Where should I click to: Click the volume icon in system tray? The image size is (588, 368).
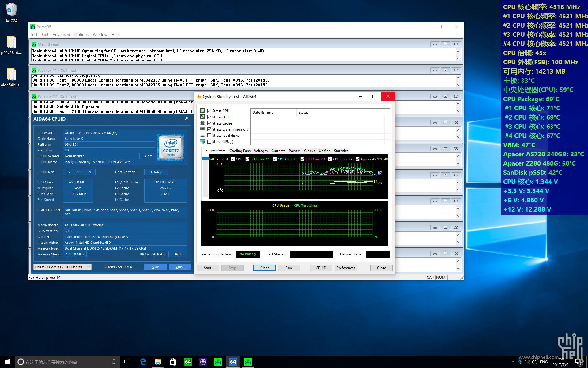pos(535,362)
